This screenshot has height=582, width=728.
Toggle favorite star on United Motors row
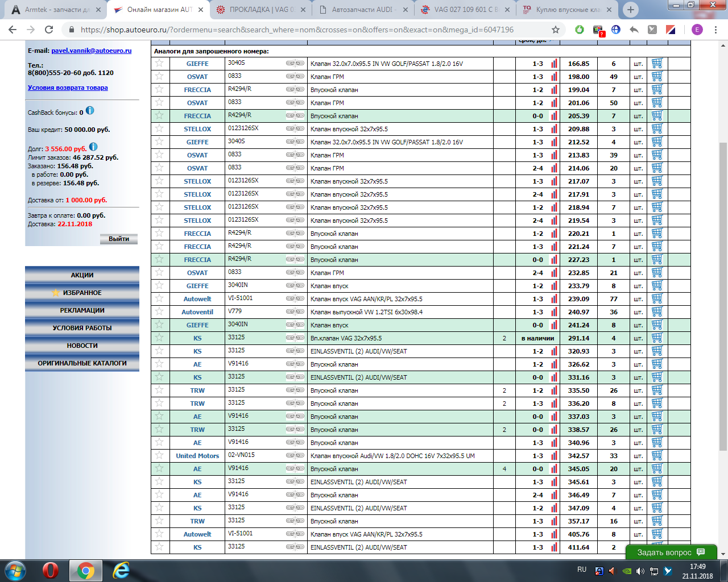pyautogui.click(x=159, y=456)
